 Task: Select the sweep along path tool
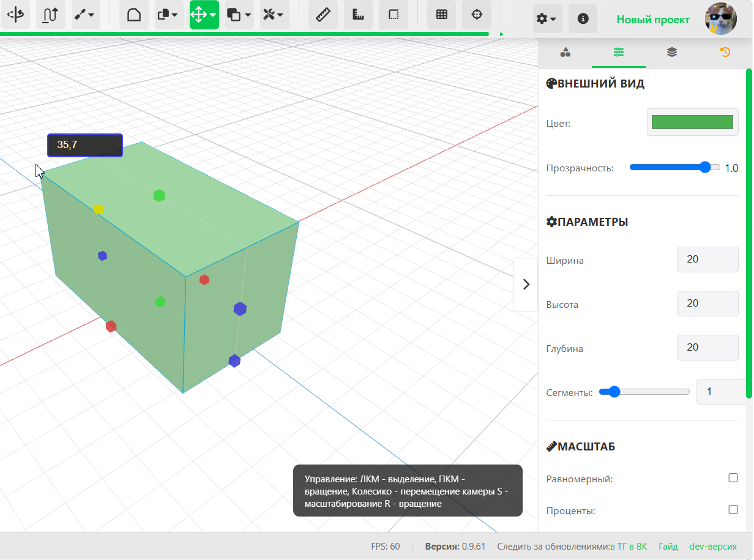tap(50, 15)
